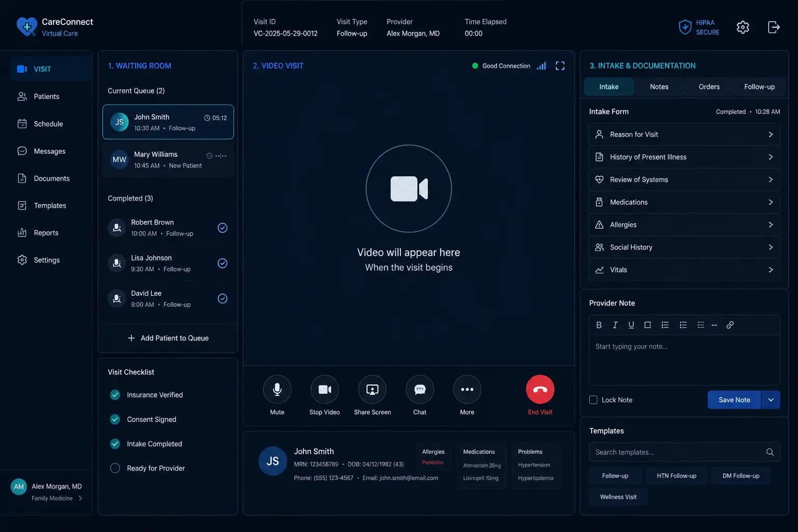Click the Stop Video camera icon
The height and width of the screenshot is (532, 798).
click(x=325, y=389)
